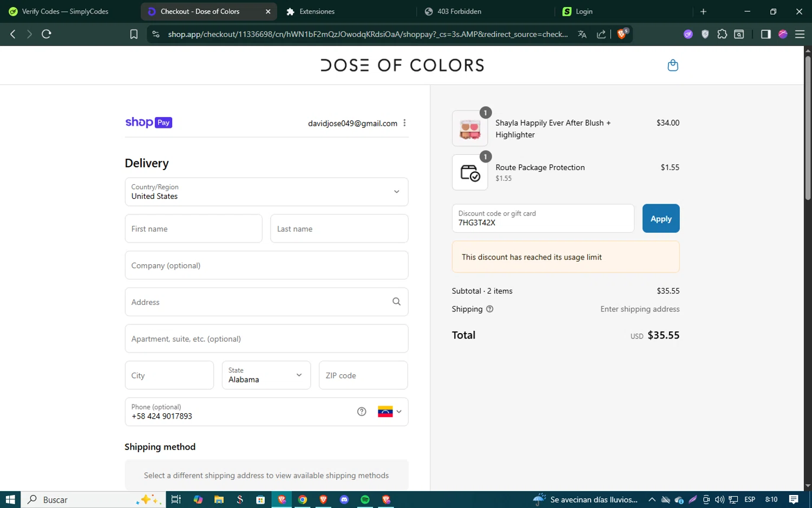
Task: Click the volume icon in system tray
Action: pos(719,499)
